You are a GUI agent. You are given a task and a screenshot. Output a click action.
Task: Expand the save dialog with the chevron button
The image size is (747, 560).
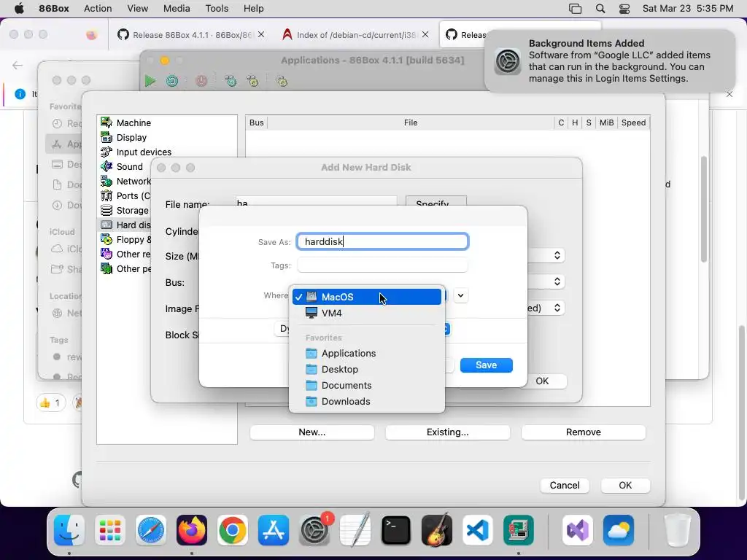tap(461, 295)
